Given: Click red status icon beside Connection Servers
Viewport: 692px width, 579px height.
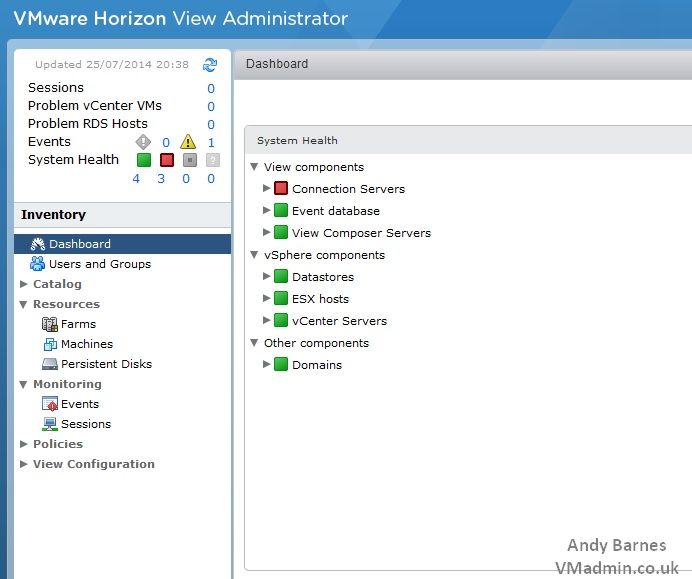Looking at the screenshot, I should (281, 188).
